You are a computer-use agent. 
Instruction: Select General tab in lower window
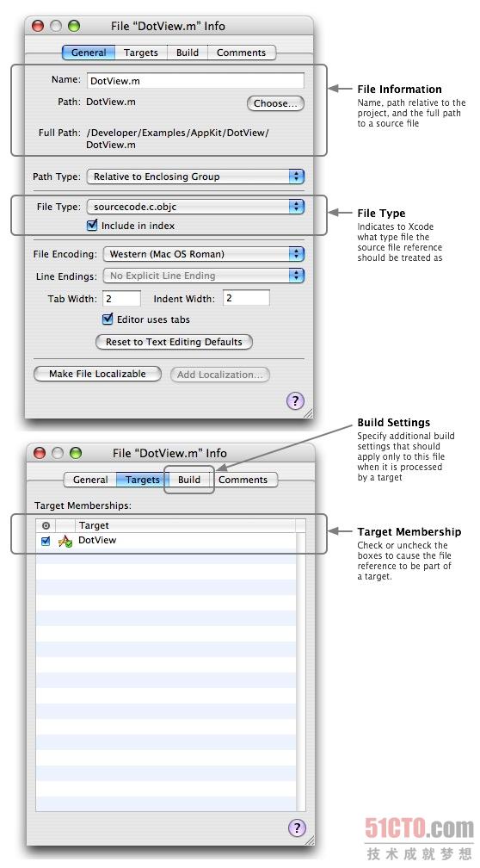(90, 480)
